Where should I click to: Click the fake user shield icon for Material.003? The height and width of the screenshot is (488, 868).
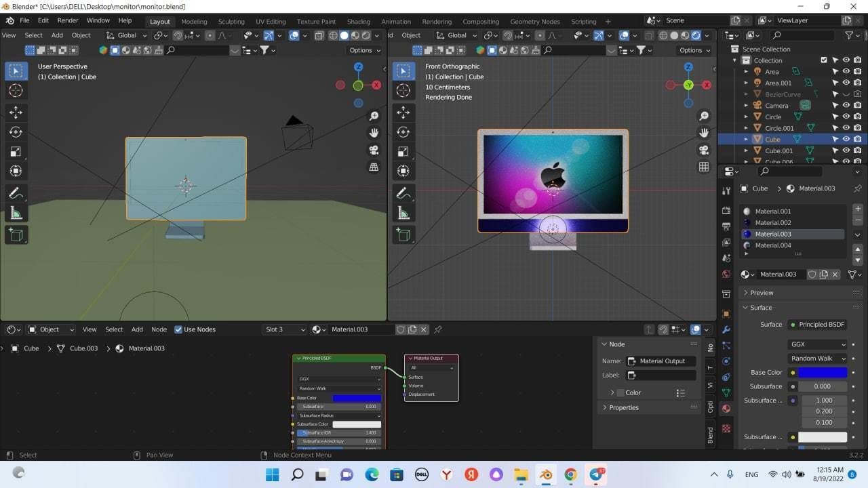pos(812,274)
